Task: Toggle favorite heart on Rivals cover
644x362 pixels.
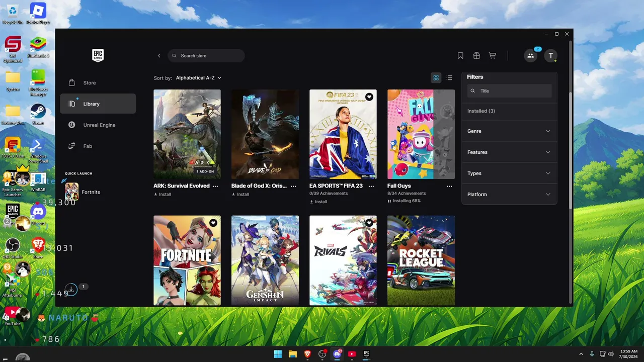Action: click(x=369, y=223)
